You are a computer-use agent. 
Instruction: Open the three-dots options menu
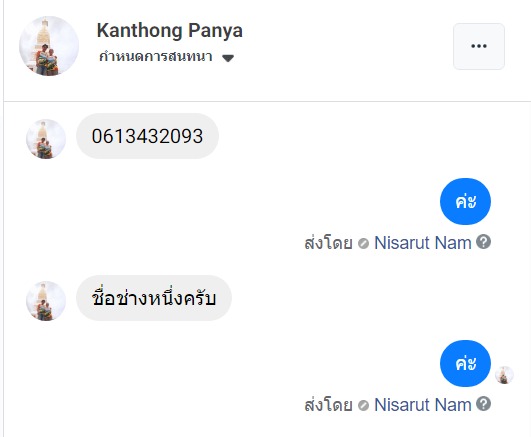(479, 46)
